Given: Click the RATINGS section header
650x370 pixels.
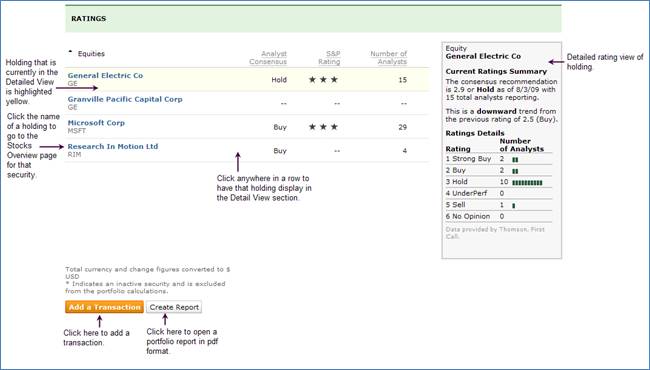Looking at the screenshot, I should tap(89, 19).
